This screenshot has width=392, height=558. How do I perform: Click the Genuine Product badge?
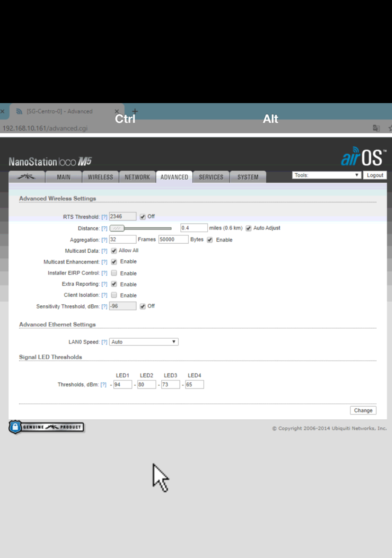coord(46,427)
